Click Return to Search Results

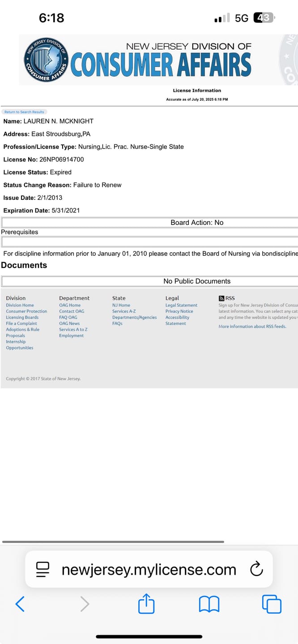[24, 112]
